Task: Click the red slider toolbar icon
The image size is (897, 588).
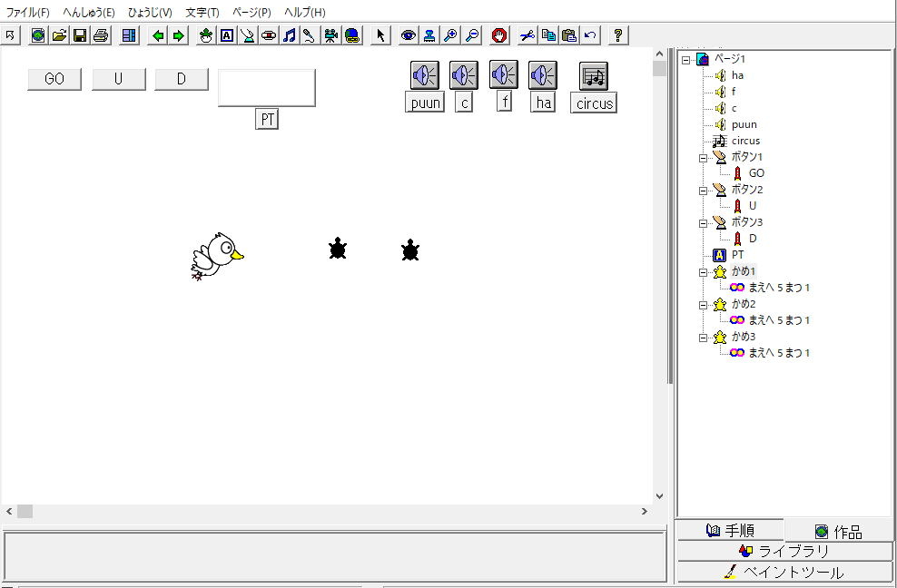Action: pos(269,35)
